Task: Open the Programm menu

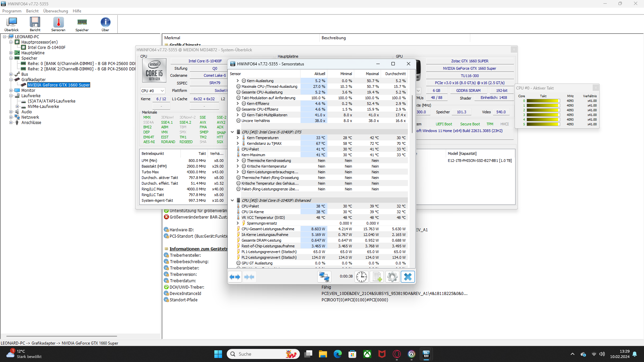Action: [x=12, y=11]
